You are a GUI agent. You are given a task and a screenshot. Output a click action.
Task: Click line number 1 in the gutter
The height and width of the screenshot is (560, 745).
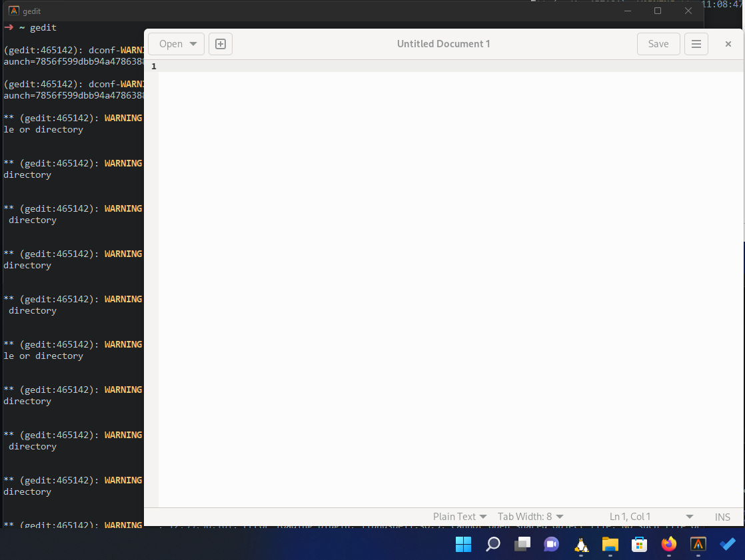(x=153, y=67)
